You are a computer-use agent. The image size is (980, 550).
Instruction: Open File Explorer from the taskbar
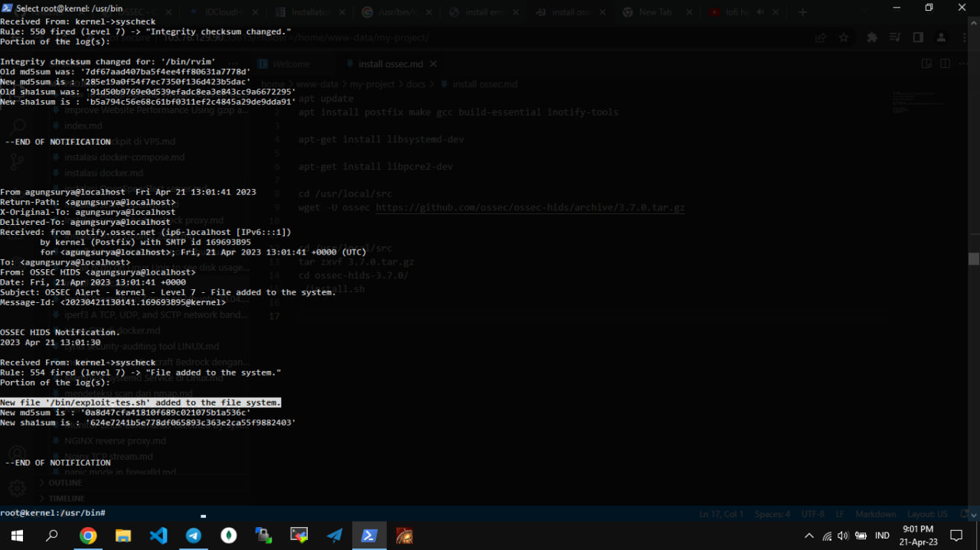[123, 535]
